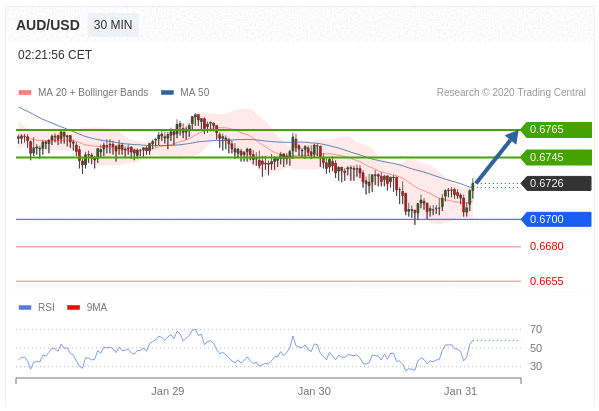The image size is (599, 411).
Task: Click the 02:21:56 CET timestamp
Action: point(55,55)
